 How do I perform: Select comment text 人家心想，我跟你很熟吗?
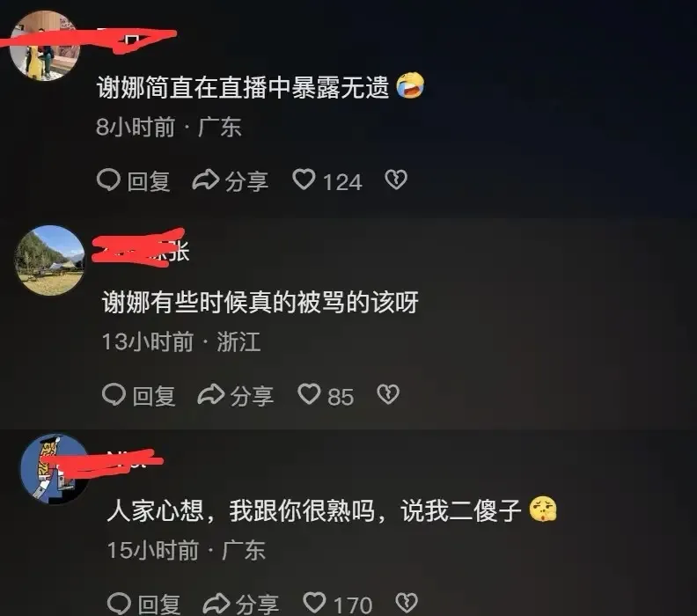coord(240,510)
